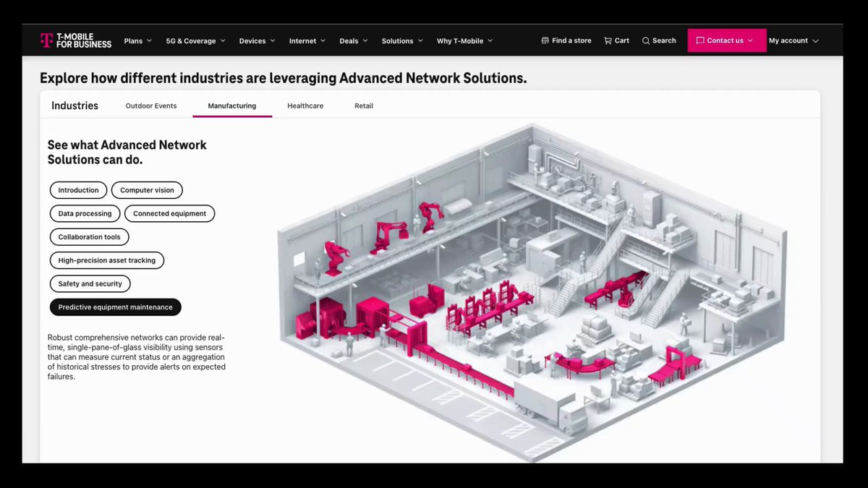
Task: Switch to the Healthcare tab
Action: [x=305, y=106]
